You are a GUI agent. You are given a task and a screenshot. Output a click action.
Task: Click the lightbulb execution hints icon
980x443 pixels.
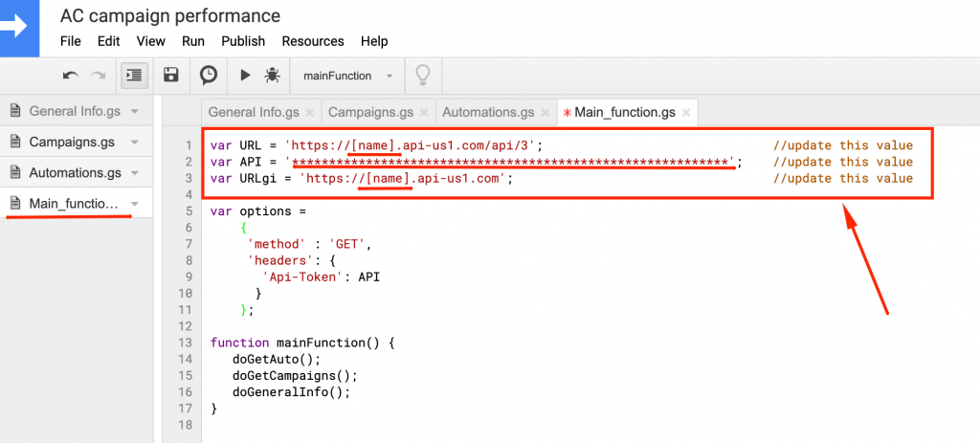click(x=421, y=75)
